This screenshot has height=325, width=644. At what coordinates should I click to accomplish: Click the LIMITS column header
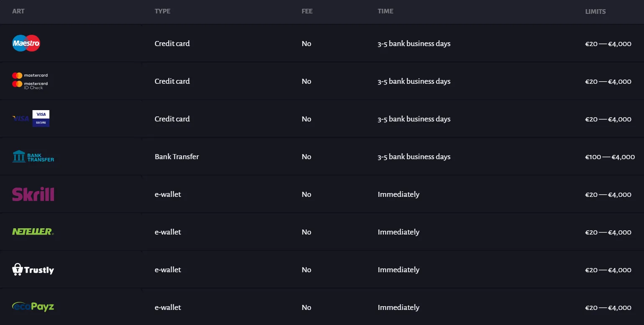pyautogui.click(x=595, y=12)
